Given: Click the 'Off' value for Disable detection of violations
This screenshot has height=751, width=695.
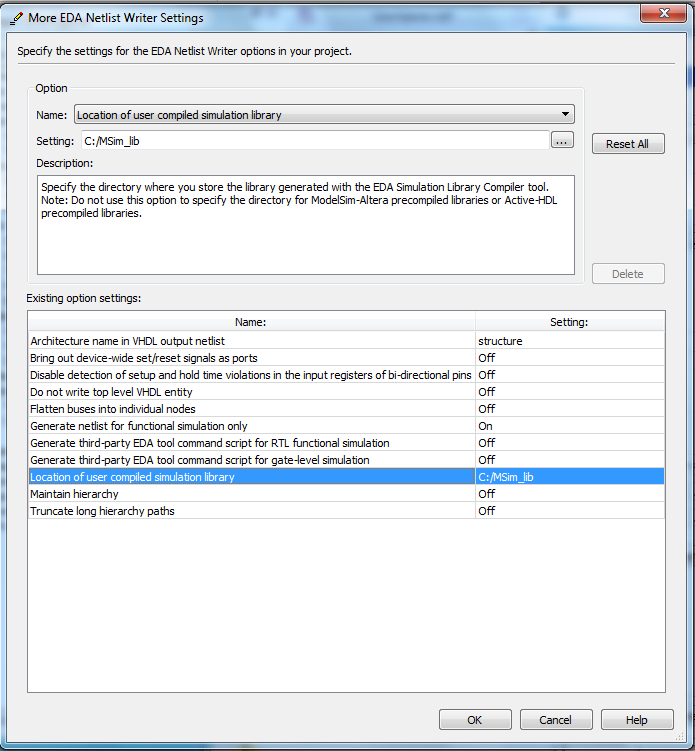Looking at the screenshot, I should [x=487, y=375].
